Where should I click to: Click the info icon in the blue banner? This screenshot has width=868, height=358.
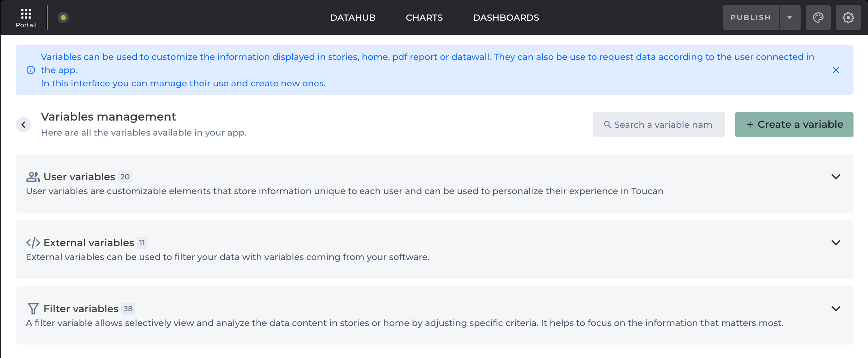pos(31,70)
